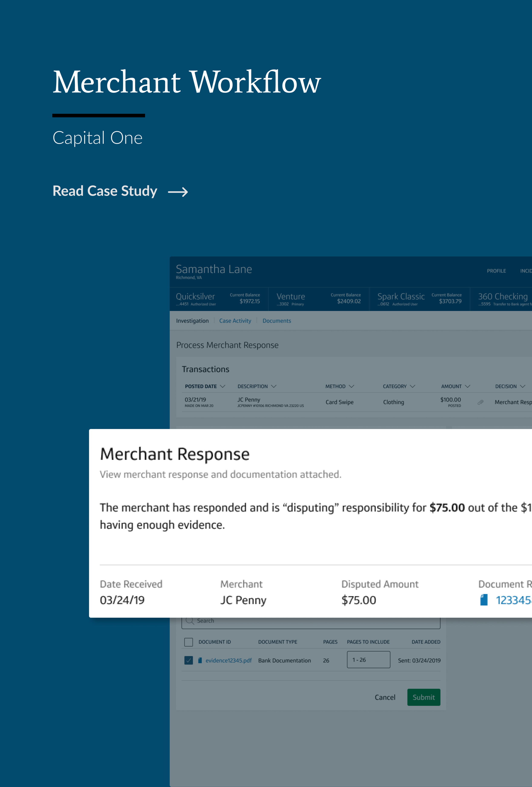The width and height of the screenshot is (532, 787).
Task: Click the Merchant Workflow heading
Action: pos(187,82)
